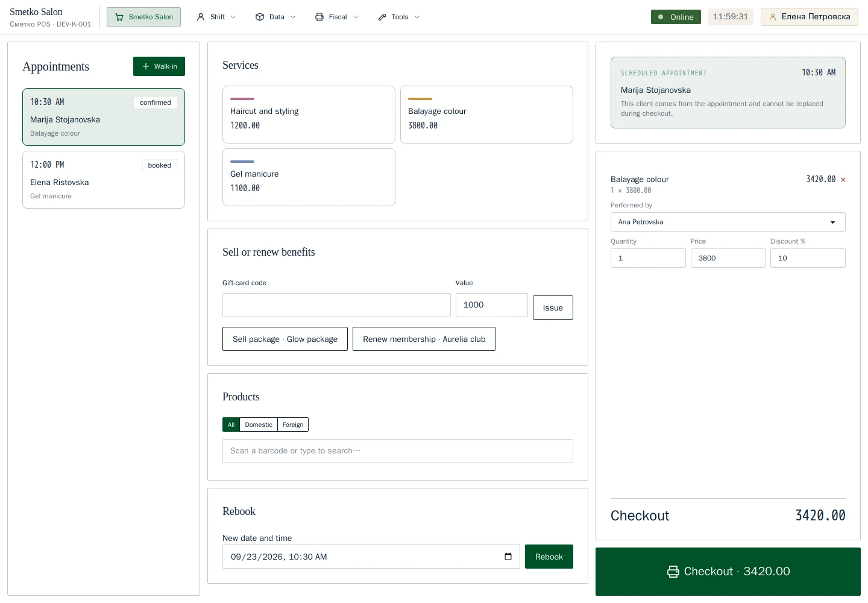
Task: Expand the Data menu chevron
Action: [293, 17]
